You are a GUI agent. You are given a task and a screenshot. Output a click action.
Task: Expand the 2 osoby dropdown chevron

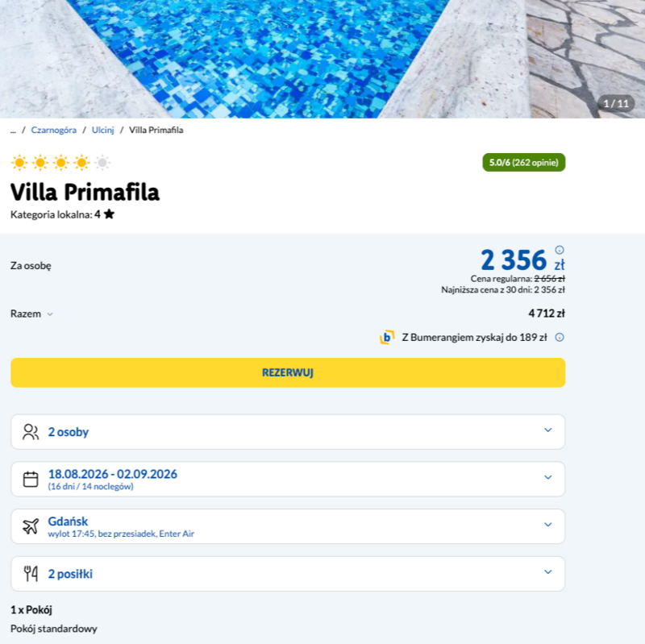[548, 430]
